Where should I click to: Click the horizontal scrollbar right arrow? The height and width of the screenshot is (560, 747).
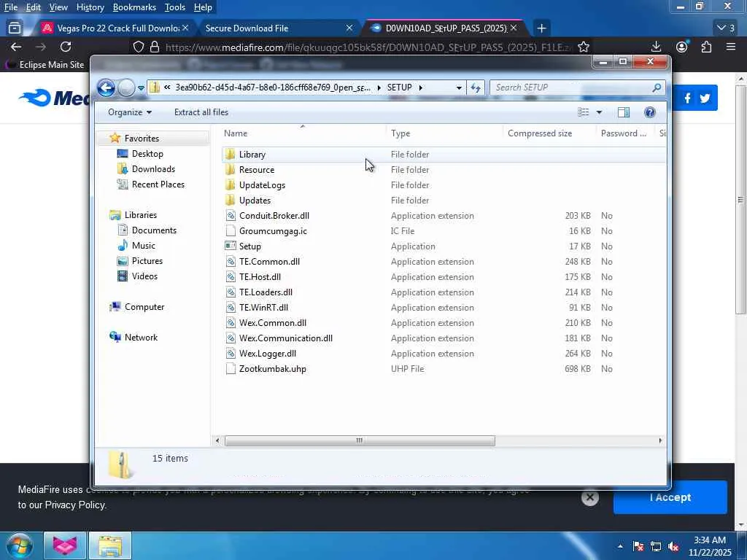(660, 441)
